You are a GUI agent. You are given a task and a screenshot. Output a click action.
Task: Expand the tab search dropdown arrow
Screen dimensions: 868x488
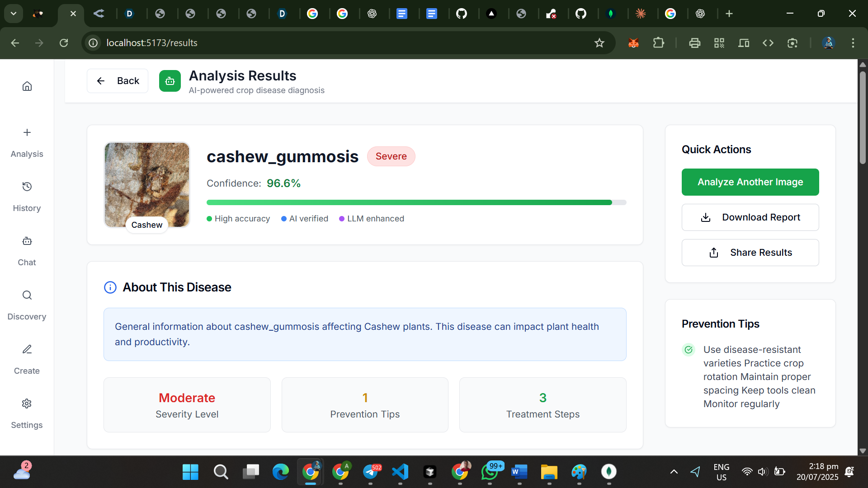point(14,14)
